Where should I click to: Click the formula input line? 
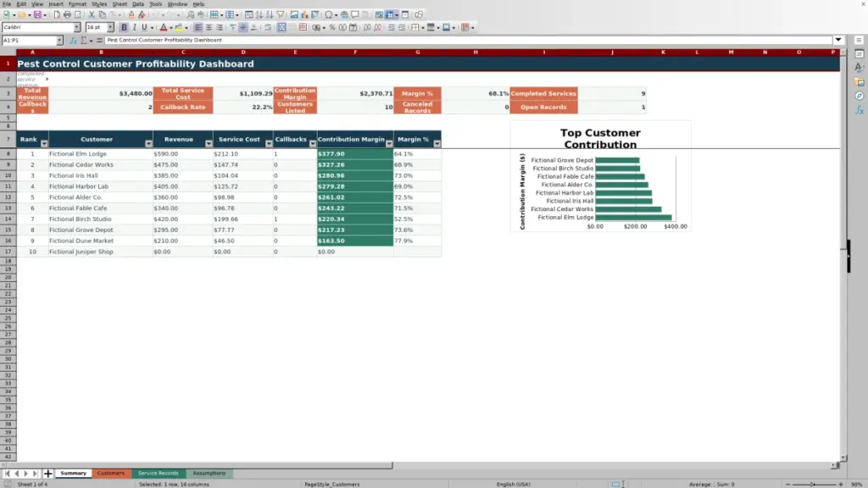[468, 40]
